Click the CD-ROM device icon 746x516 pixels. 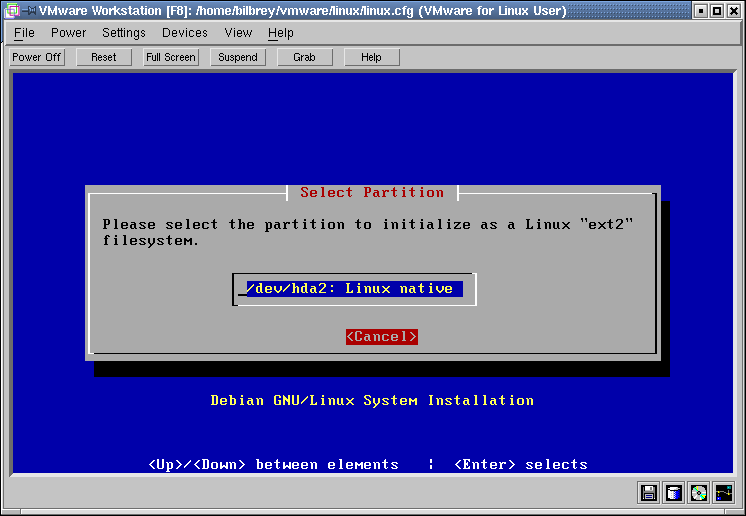pos(699,492)
